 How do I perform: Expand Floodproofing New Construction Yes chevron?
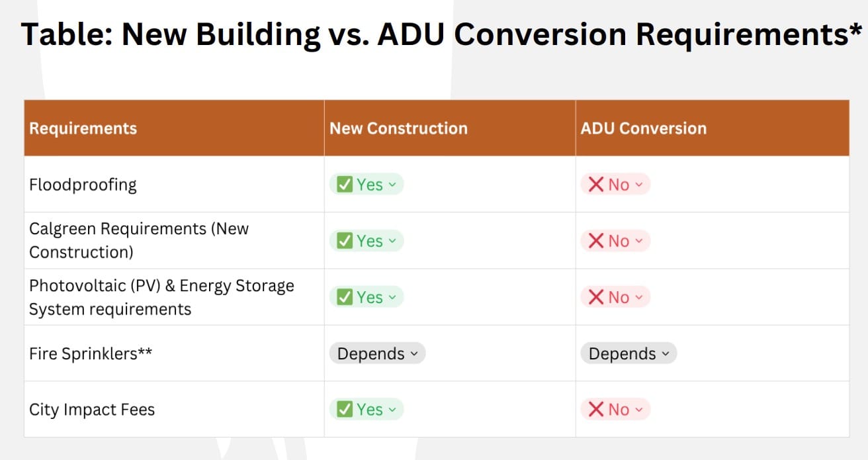pyautogui.click(x=392, y=185)
